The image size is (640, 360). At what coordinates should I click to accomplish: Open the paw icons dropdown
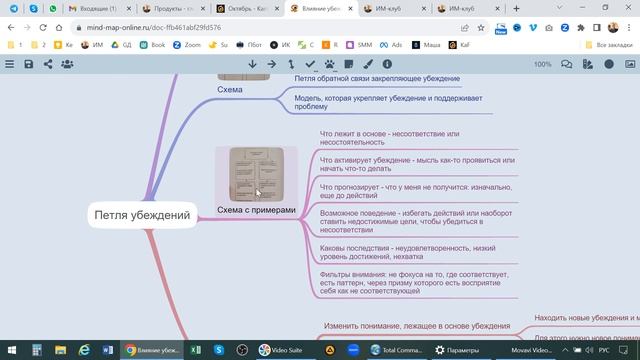(330, 64)
